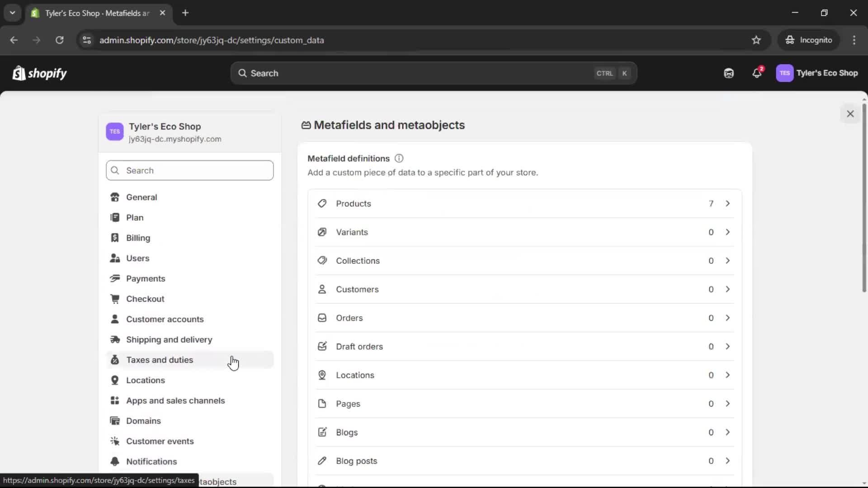Expand the Collections metafield row
The width and height of the screenshot is (868, 488).
tap(727, 261)
